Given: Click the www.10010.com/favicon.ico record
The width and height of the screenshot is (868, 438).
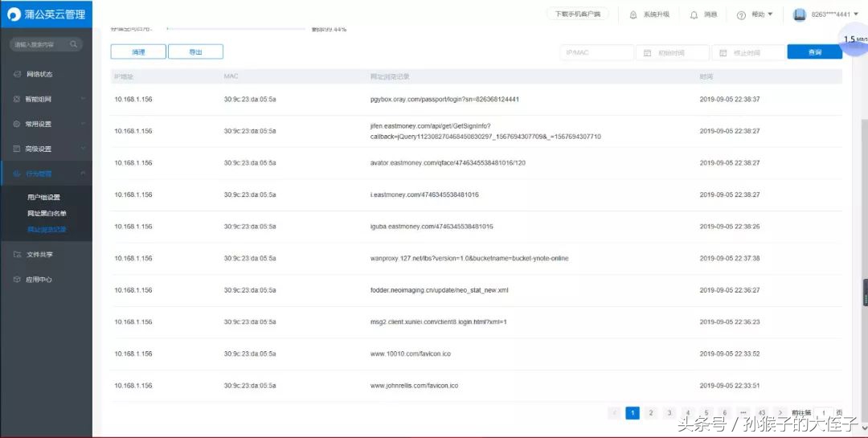Looking at the screenshot, I should click(410, 354).
